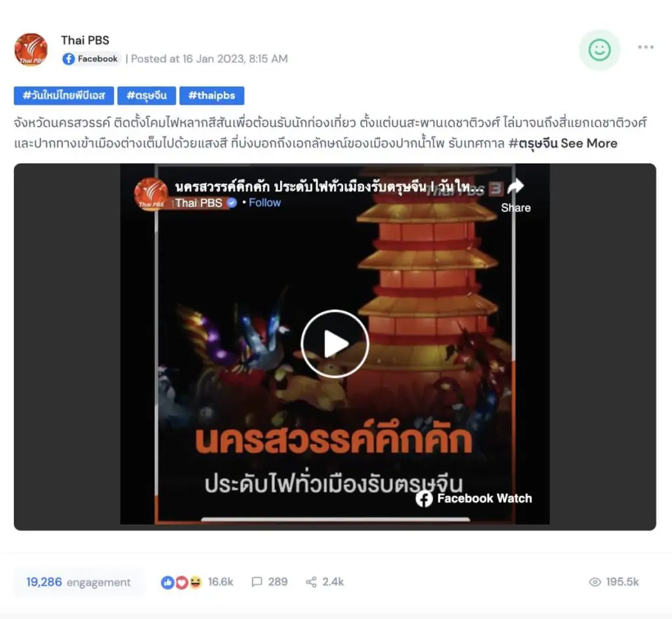Click the shares count icon
Viewport: 672px width, 619px height.
311,582
